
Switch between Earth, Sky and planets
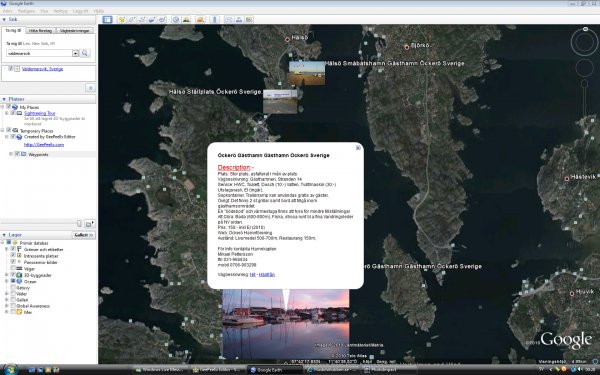[200, 20]
